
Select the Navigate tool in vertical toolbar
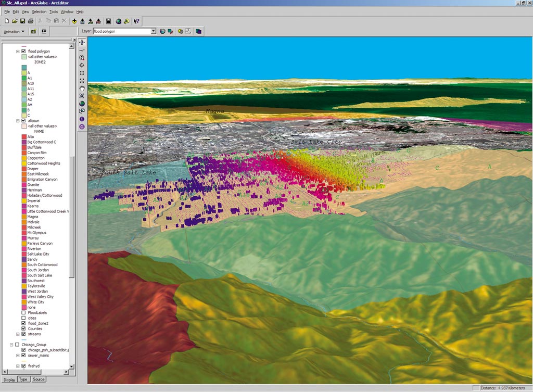click(x=82, y=42)
